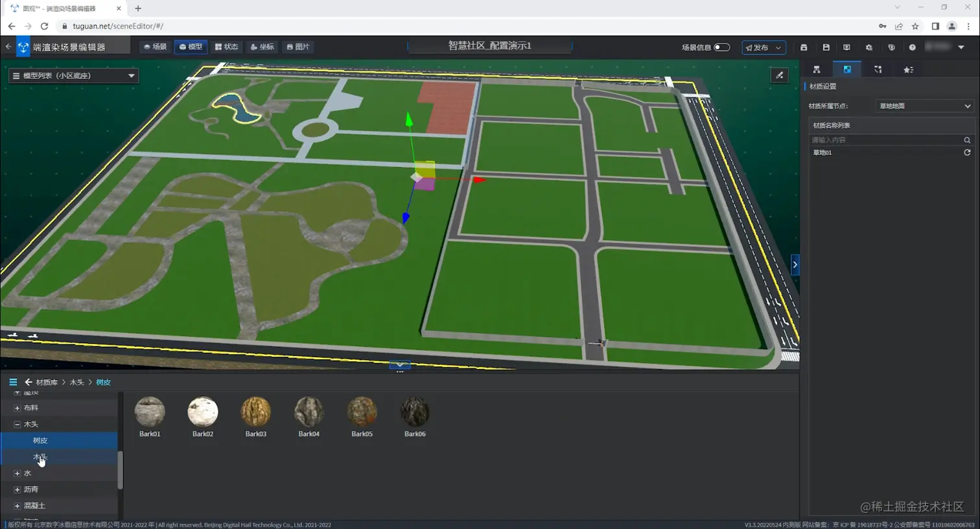Select the 场景 menu tab
The width and height of the screenshot is (980, 529).
pyautogui.click(x=156, y=47)
